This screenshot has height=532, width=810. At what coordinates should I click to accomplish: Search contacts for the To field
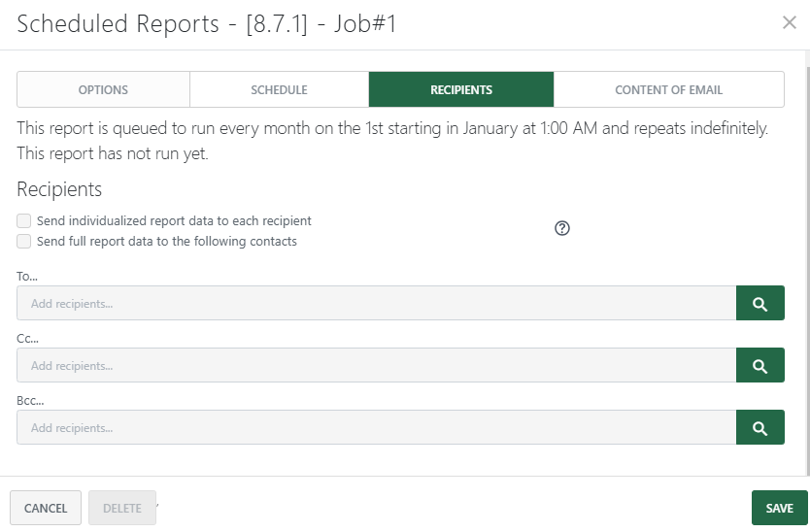tap(759, 303)
